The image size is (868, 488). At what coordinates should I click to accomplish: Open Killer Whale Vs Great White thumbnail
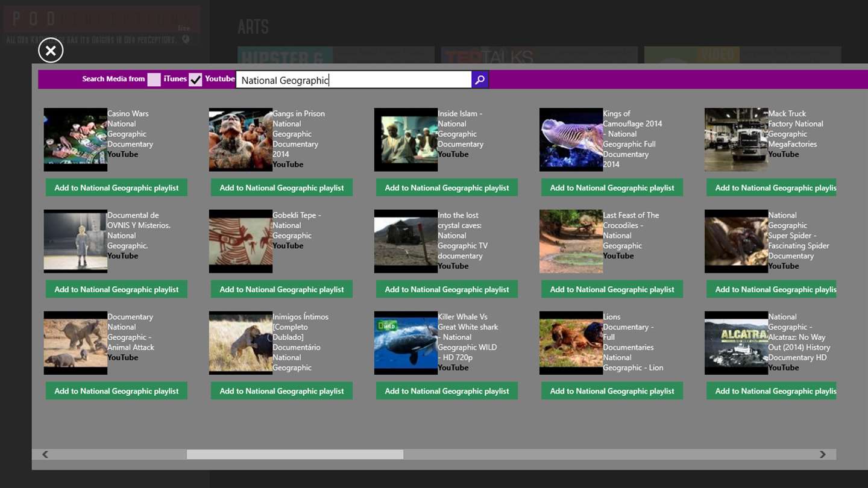(x=406, y=343)
